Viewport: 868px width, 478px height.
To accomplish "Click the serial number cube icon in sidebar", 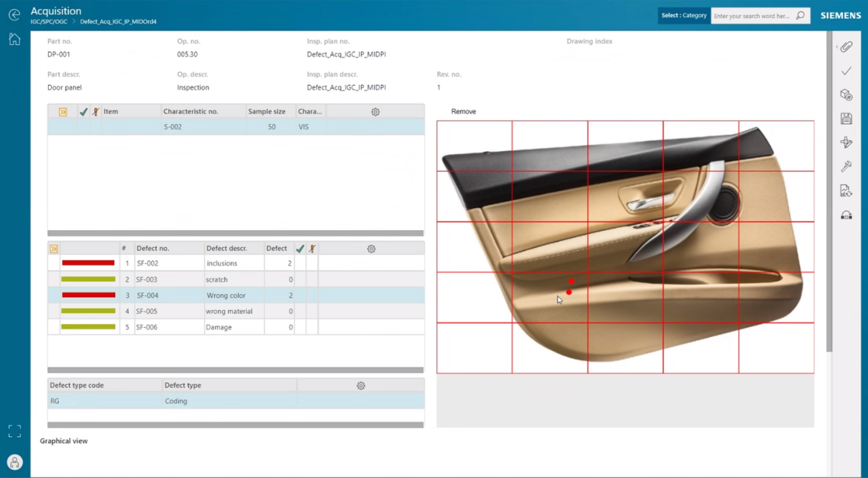I will tap(846, 95).
